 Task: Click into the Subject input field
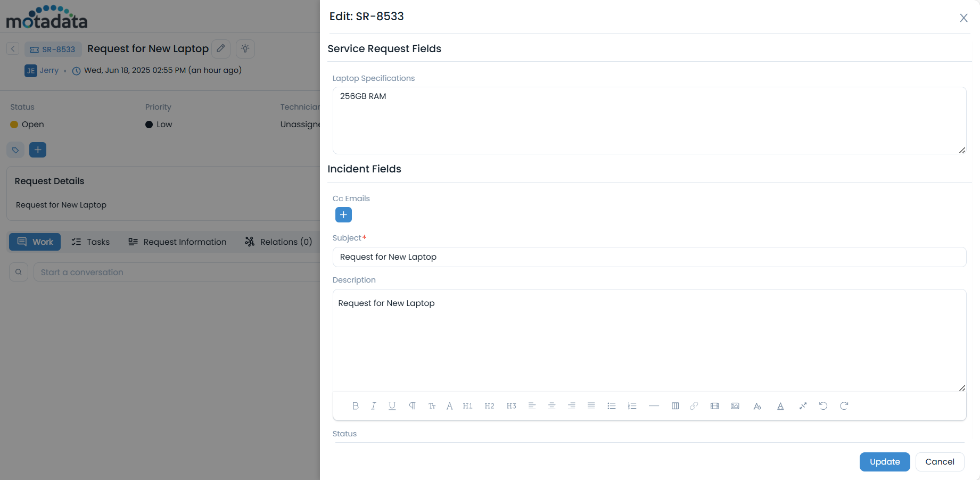pos(649,257)
